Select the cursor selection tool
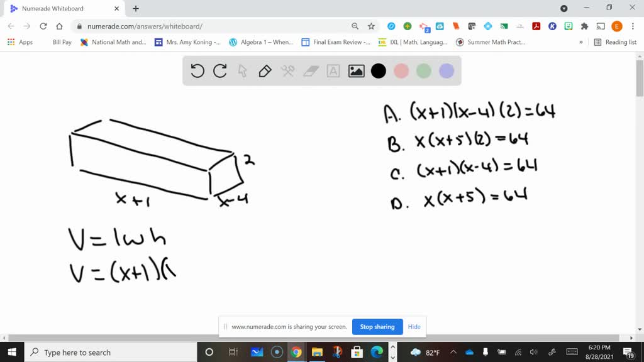Viewport: 644px width, 362px height. pyautogui.click(x=242, y=71)
